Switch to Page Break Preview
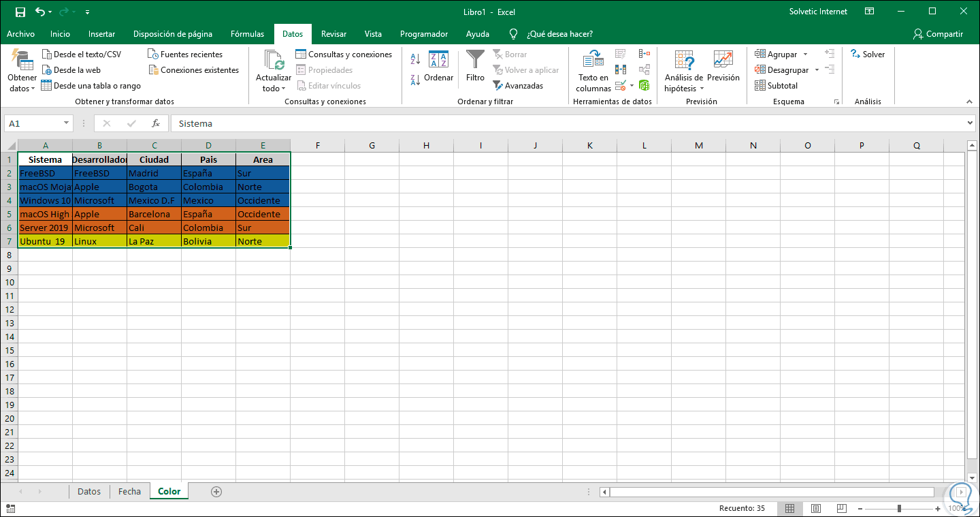The width and height of the screenshot is (980, 517). click(x=841, y=509)
